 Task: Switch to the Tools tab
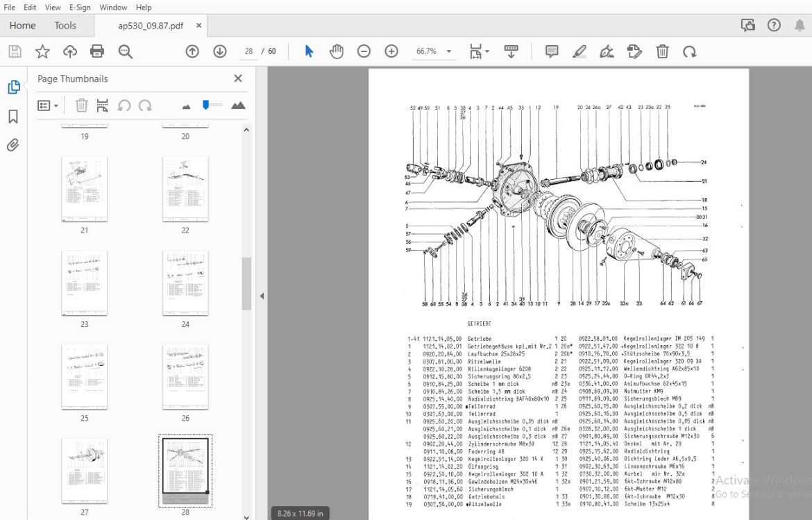pyautogui.click(x=65, y=26)
